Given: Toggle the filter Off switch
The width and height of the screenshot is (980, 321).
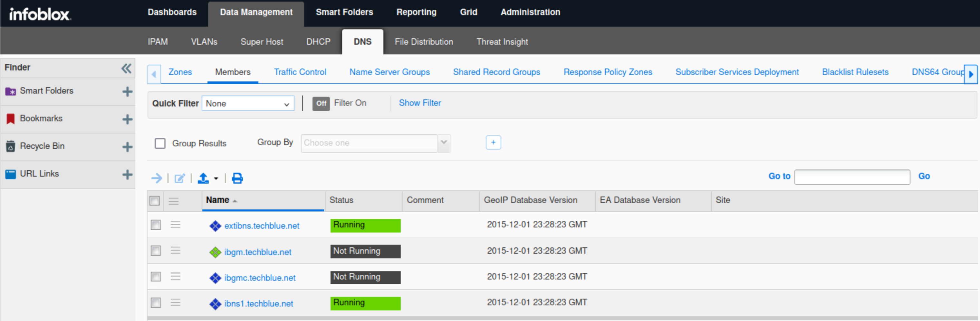Looking at the screenshot, I should tap(321, 103).
